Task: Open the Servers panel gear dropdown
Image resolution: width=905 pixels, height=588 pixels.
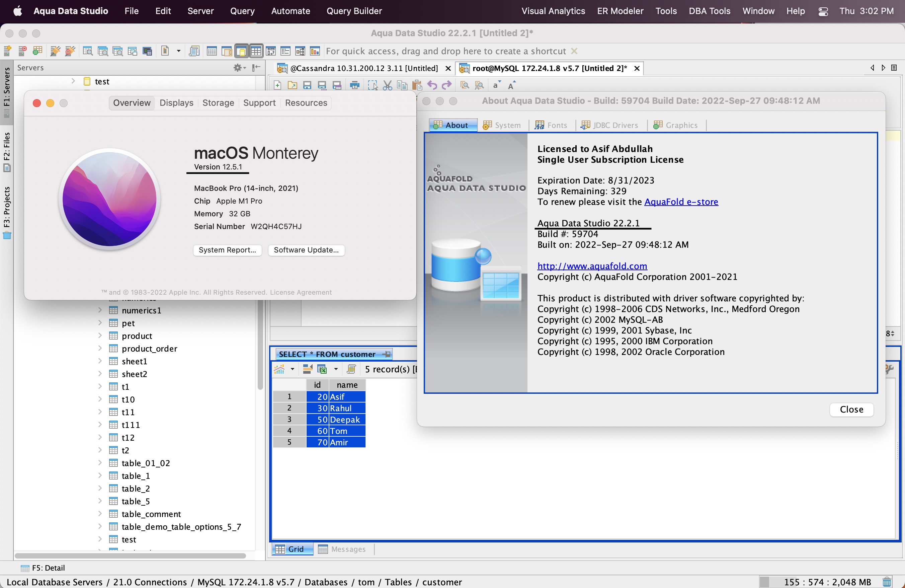Action: tap(239, 68)
